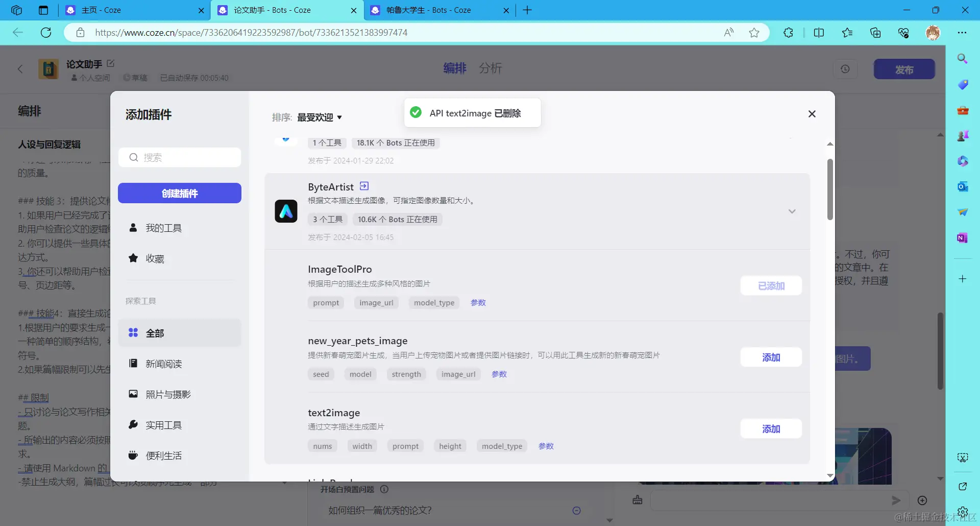The height and width of the screenshot is (526, 980).
Task: Open the 最受欢迎 sort dropdown
Action: (x=320, y=117)
